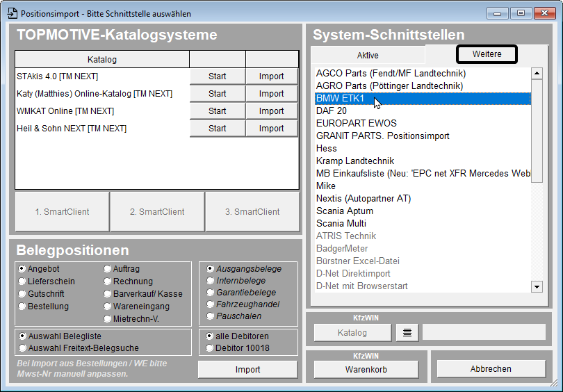Click the Katalog column header
The height and width of the screenshot is (392, 563).
[102, 59]
